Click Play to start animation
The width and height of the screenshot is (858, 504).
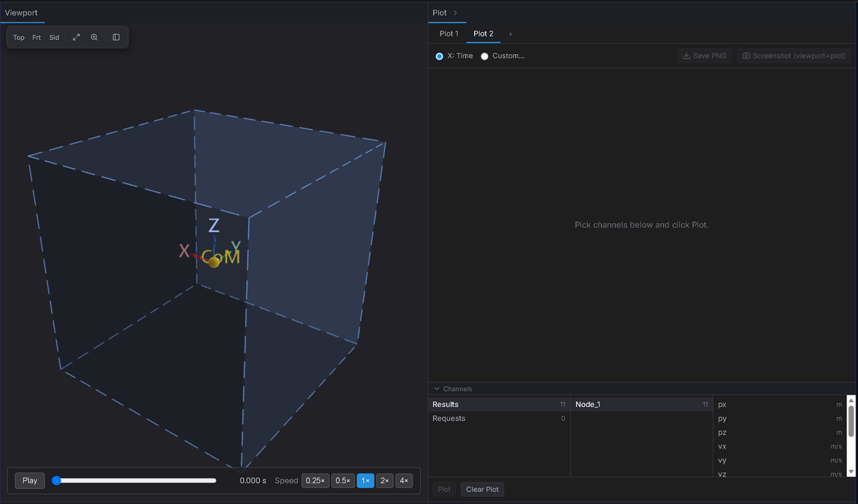click(x=30, y=480)
